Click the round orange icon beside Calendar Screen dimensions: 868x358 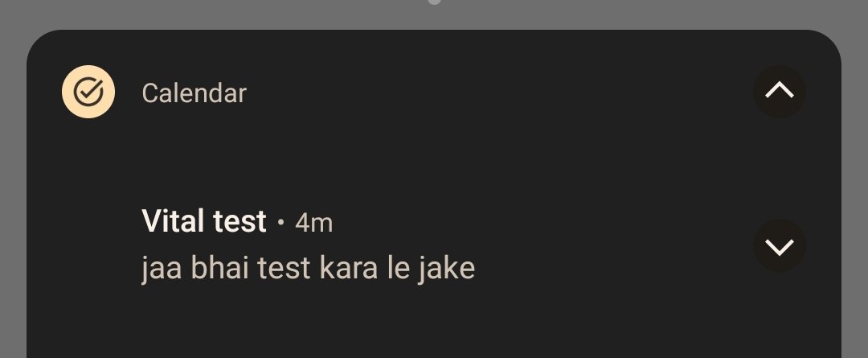[x=88, y=92]
